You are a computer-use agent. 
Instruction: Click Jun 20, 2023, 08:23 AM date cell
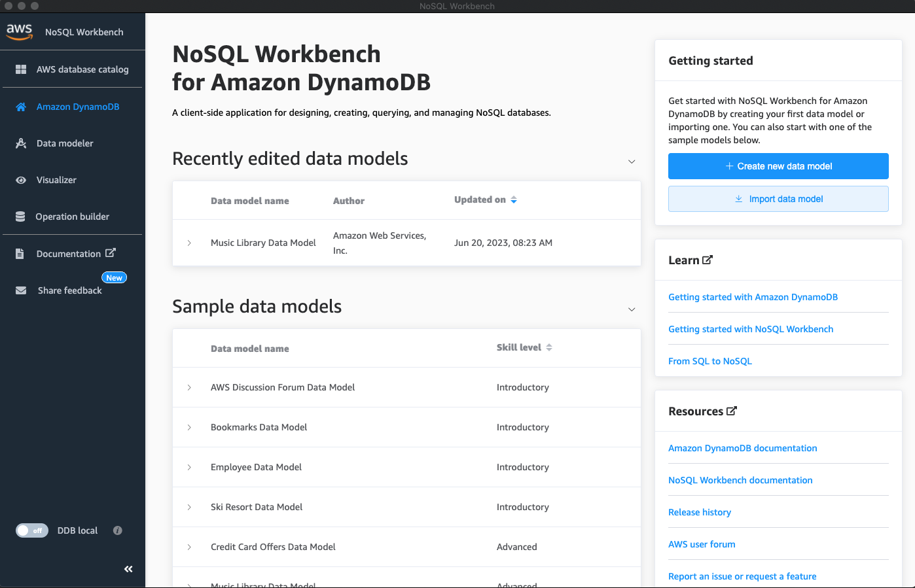(x=503, y=243)
